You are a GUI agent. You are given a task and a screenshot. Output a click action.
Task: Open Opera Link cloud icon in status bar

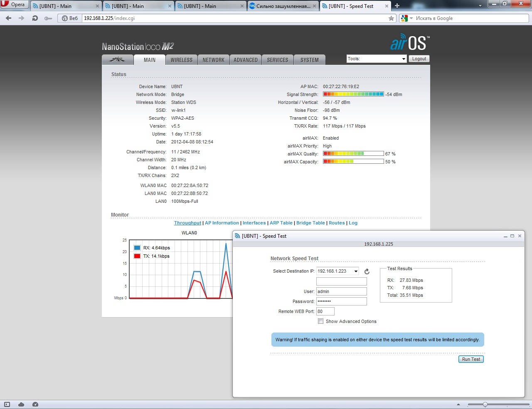tap(21, 404)
